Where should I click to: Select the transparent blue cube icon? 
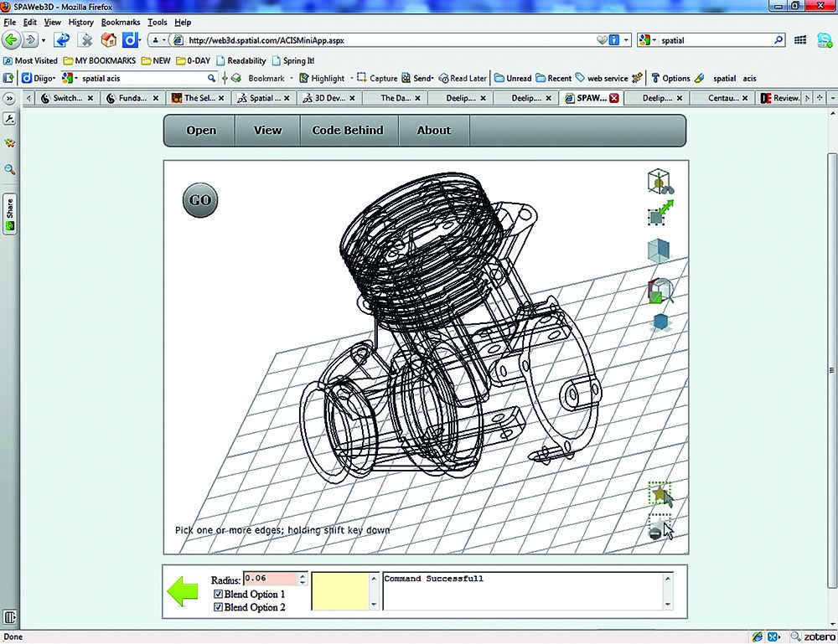tap(659, 251)
